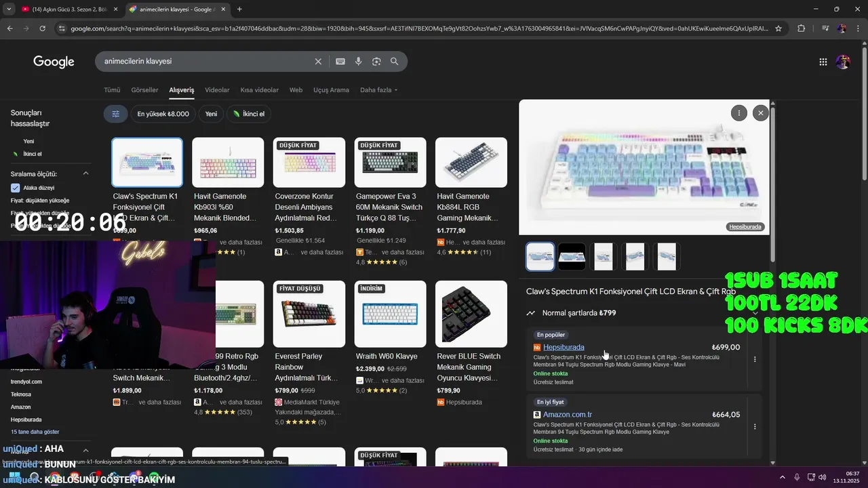Go back to the previous page
This screenshot has height=488, width=868.
click(x=9, y=28)
